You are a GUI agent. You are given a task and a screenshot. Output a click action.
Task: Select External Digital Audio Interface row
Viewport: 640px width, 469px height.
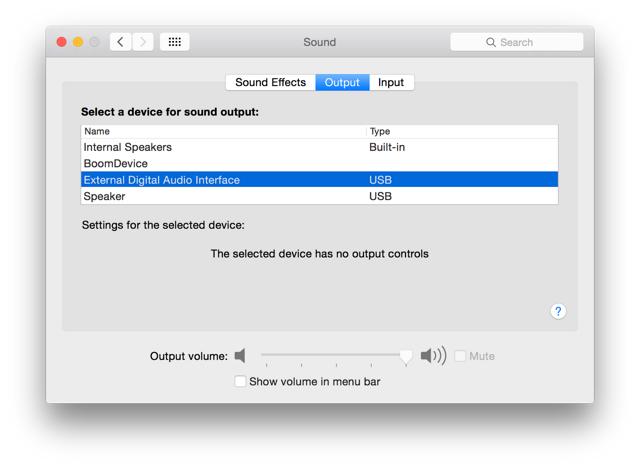point(320,180)
